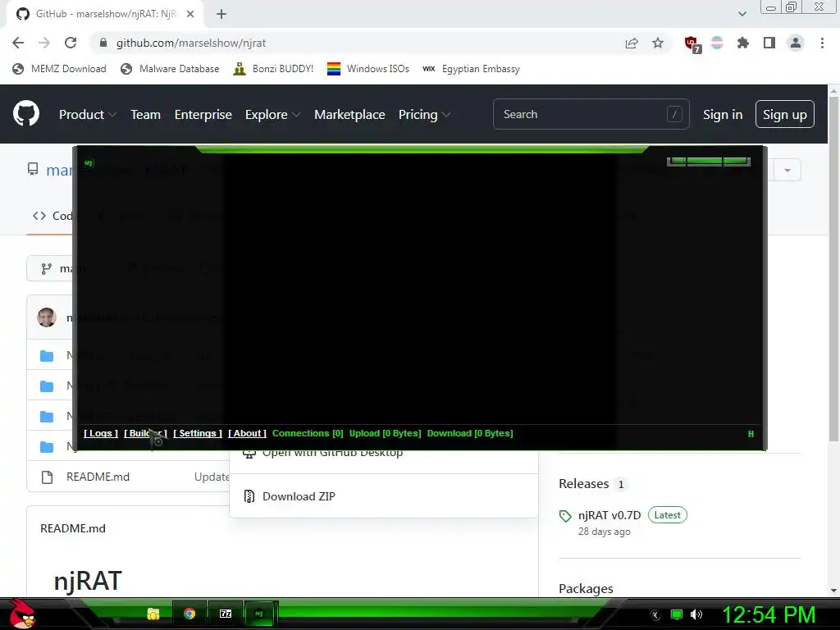Go back in the browser
Viewport: 840px width, 630px height.
pyautogui.click(x=18, y=43)
